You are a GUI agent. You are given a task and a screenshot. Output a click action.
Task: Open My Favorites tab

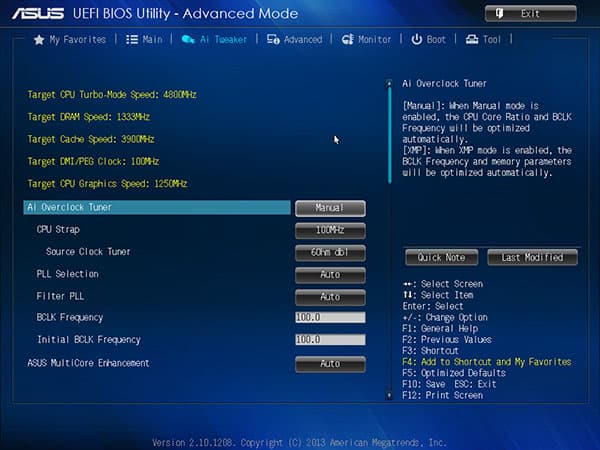tap(70, 39)
